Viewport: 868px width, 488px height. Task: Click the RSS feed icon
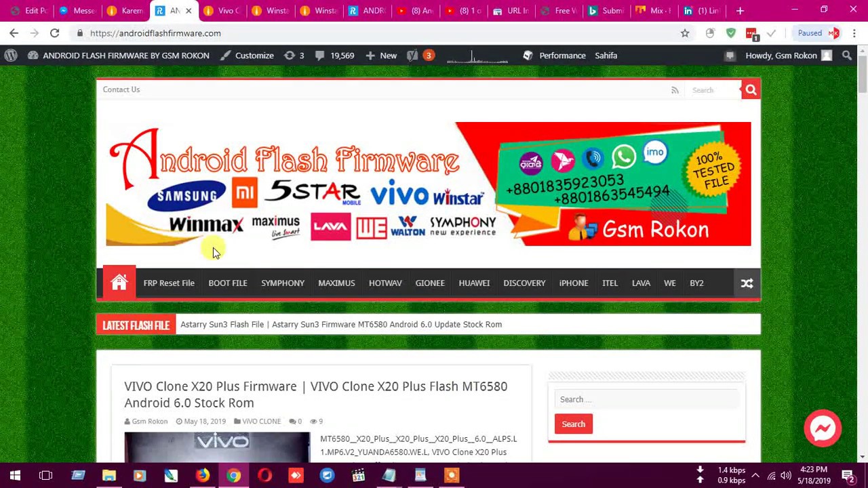pos(675,90)
